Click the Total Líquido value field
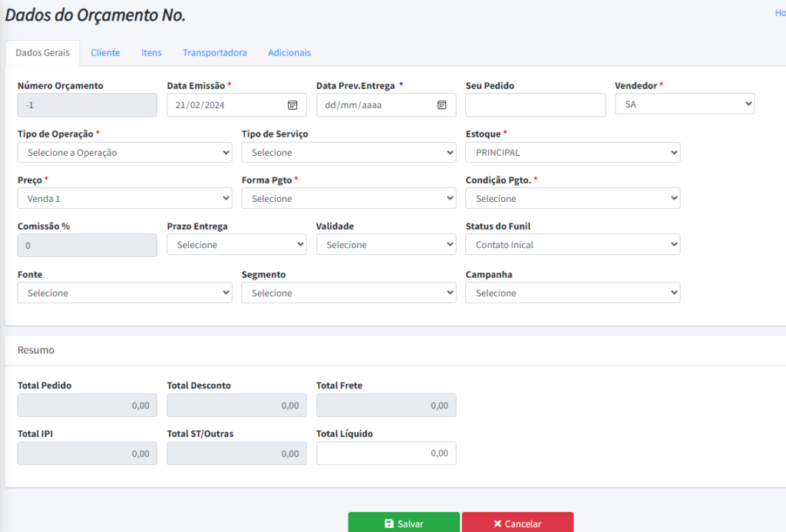Viewport: 786px width, 532px height. pos(386,453)
